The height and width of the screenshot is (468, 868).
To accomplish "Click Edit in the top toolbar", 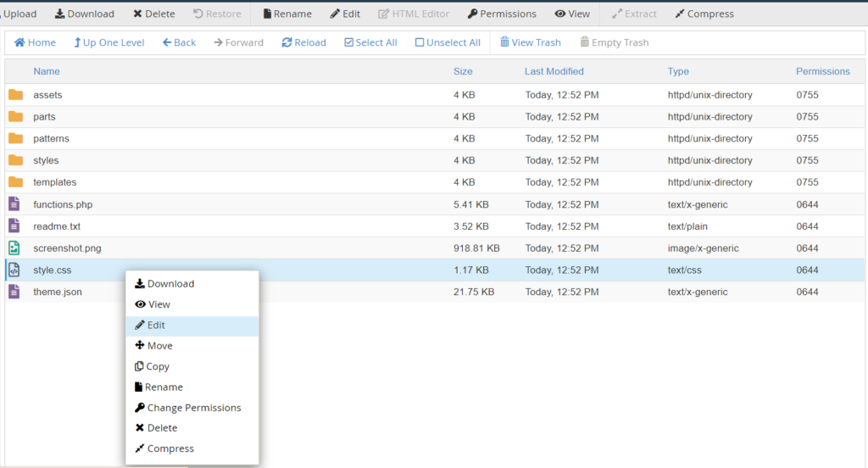I will [345, 14].
